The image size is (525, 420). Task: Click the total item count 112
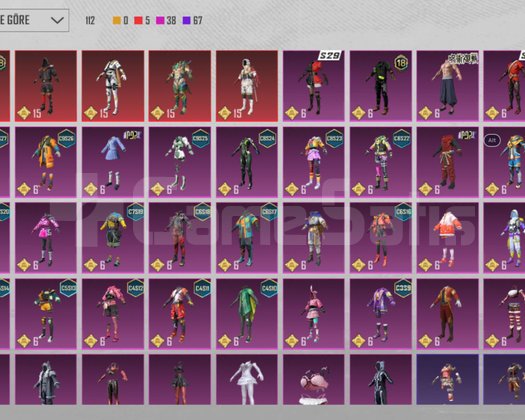click(x=90, y=20)
